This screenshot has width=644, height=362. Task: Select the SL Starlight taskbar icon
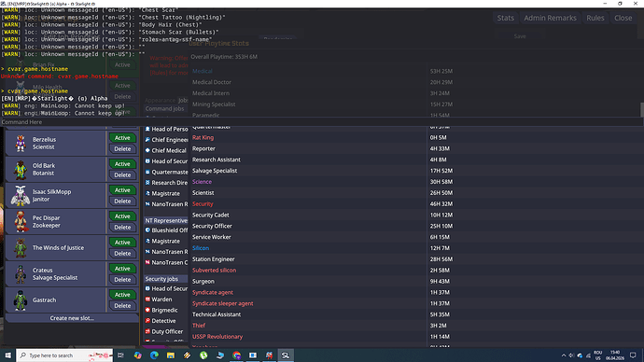pos(286,355)
